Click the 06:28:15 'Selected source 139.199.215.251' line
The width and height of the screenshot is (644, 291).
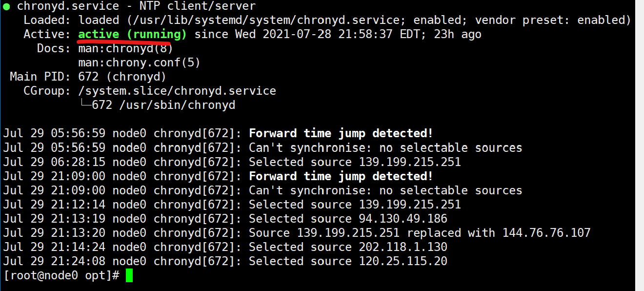(x=355, y=162)
